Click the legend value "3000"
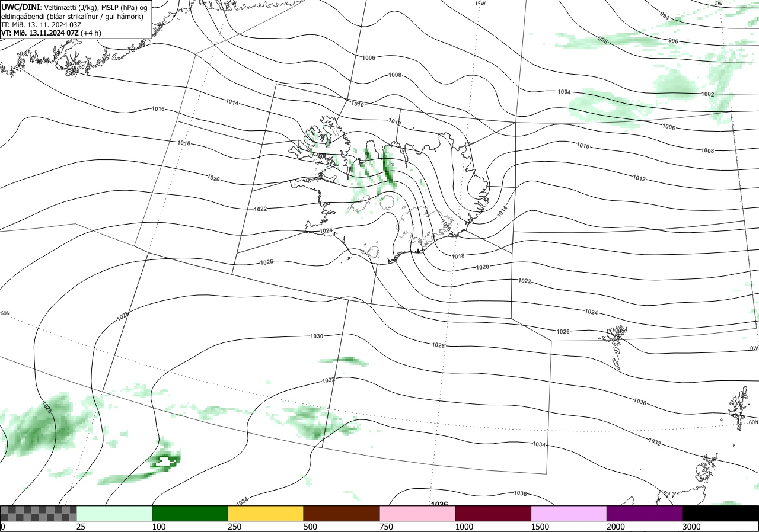 pyautogui.click(x=692, y=527)
